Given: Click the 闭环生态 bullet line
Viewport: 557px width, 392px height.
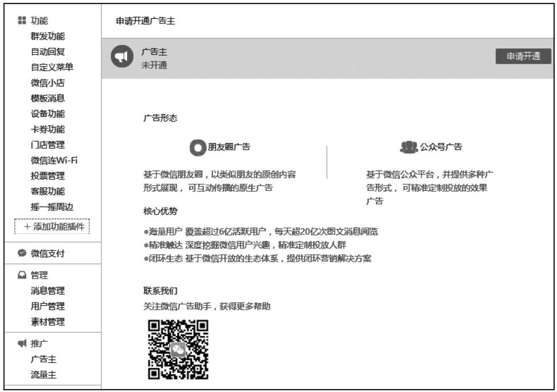Looking at the screenshot, I should 257,258.
